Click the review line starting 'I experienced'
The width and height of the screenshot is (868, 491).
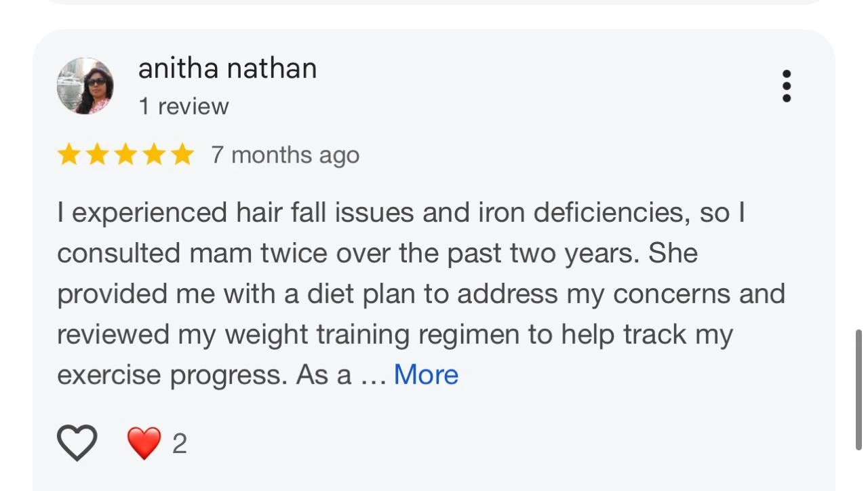click(401, 213)
